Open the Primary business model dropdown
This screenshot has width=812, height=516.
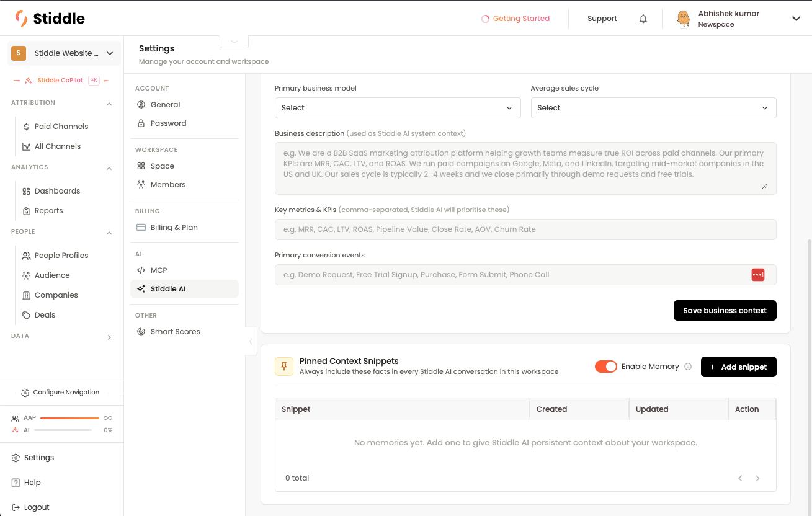point(398,108)
